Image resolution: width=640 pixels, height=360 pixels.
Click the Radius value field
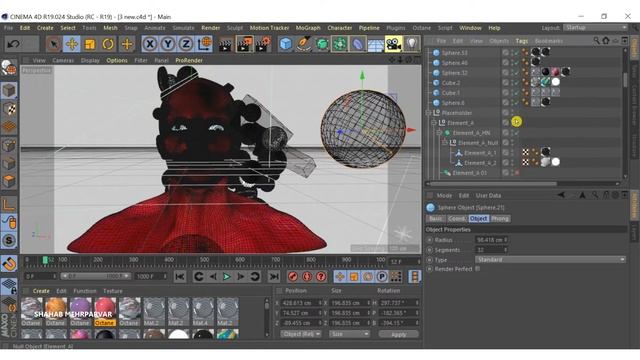point(491,240)
